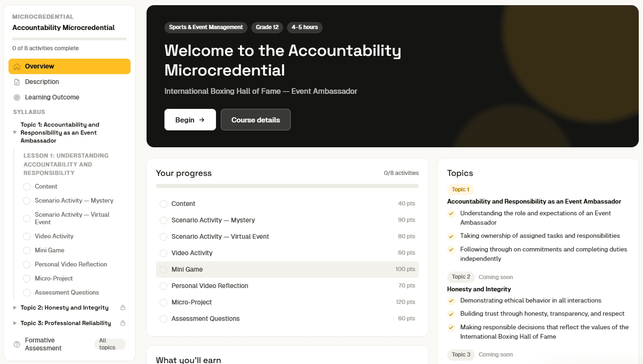Viewport: 643px width, 364px height.
Task: Open Formative Assessment in the sidebar
Action: [x=70, y=344]
